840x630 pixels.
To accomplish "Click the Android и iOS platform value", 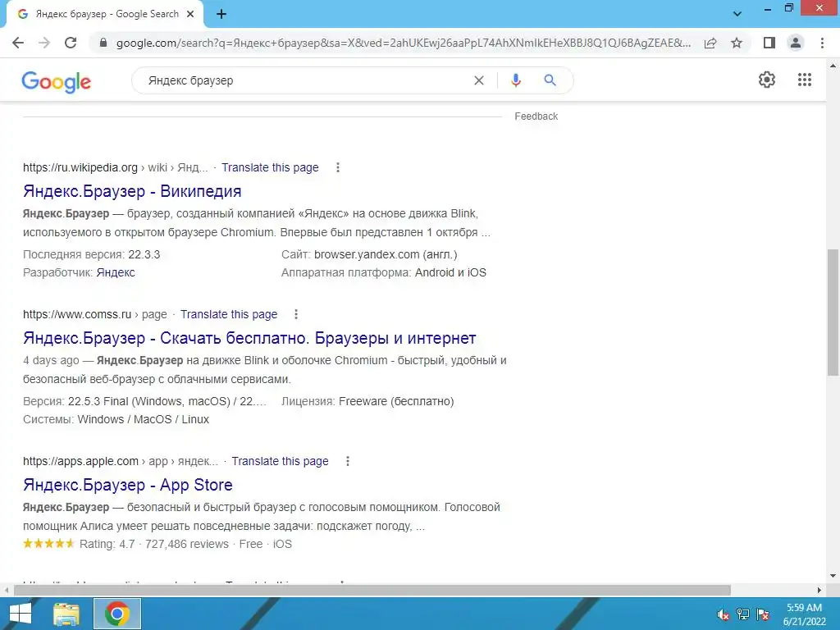I will point(450,272).
